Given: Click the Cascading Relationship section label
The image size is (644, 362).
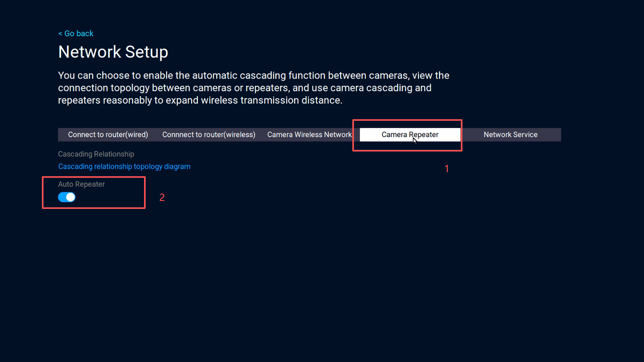Looking at the screenshot, I should click(96, 154).
